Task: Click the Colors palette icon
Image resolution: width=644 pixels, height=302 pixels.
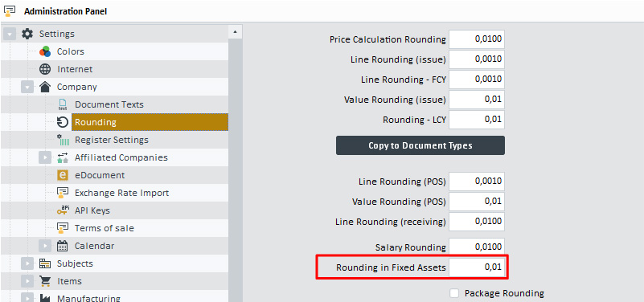Action: [x=45, y=51]
